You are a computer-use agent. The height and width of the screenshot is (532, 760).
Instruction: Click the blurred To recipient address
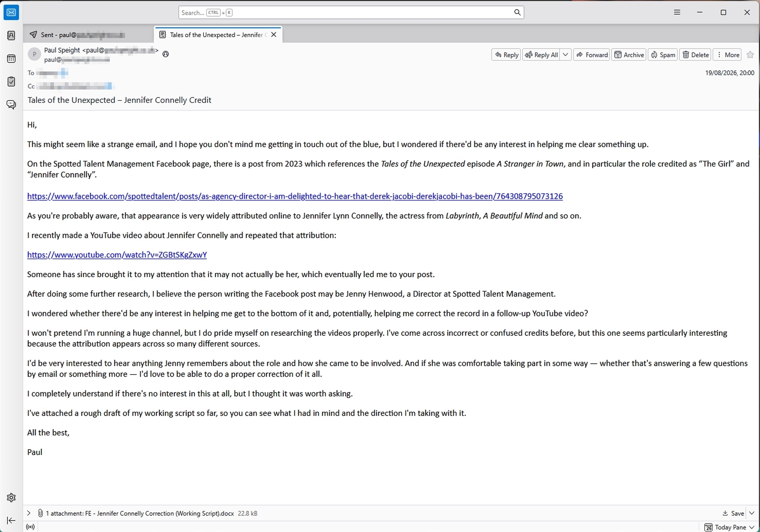pyautogui.click(x=52, y=73)
